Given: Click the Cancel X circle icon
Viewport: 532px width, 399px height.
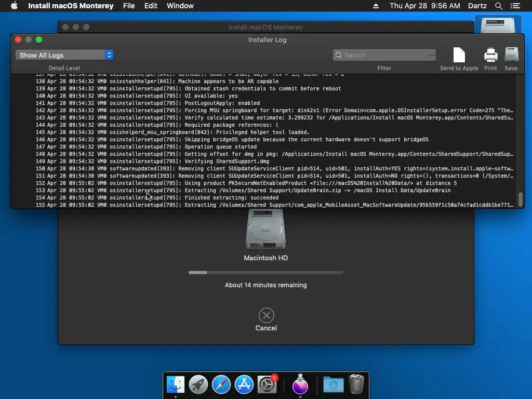Looking at the screenshot, I should (267, 315).
